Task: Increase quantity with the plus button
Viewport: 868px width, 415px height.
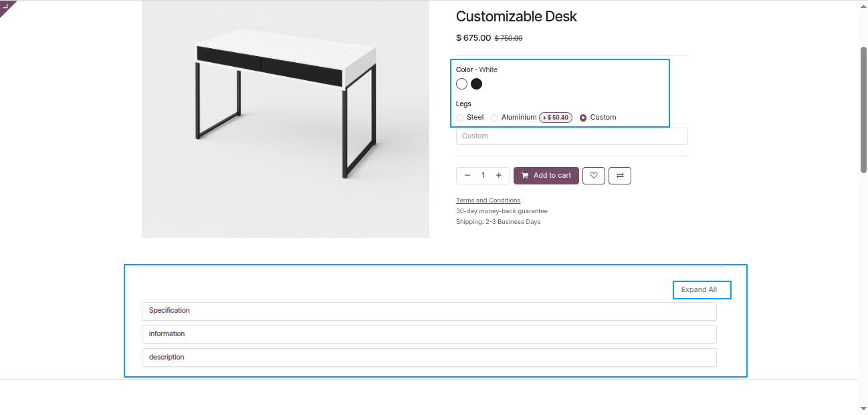Action: 499,176
